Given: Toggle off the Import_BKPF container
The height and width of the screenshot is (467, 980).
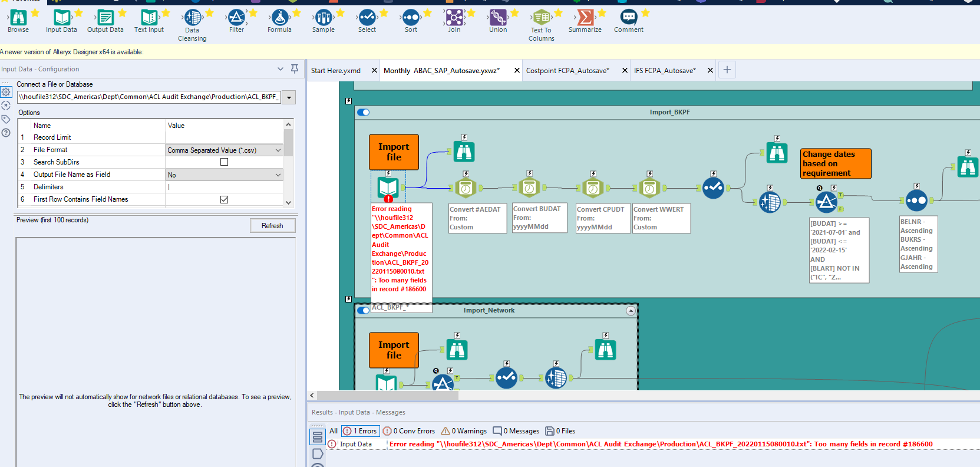Looking at the screenshot, I should 364,112.
